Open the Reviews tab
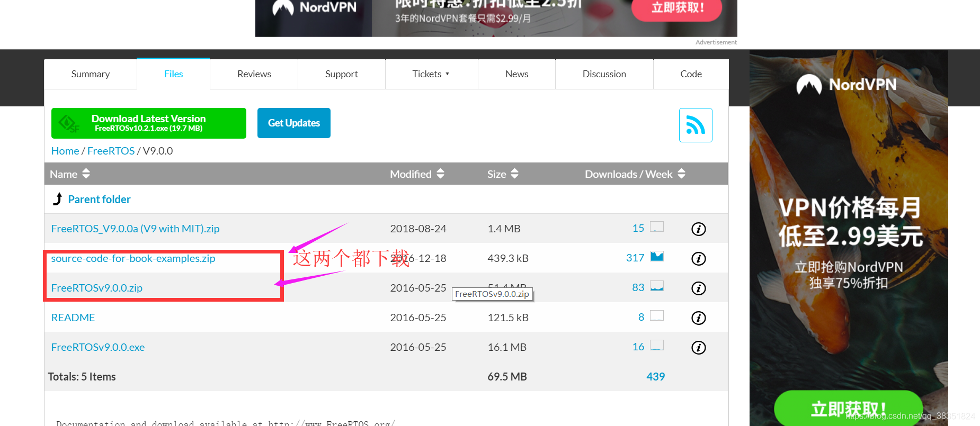 [x=254, y=74]
